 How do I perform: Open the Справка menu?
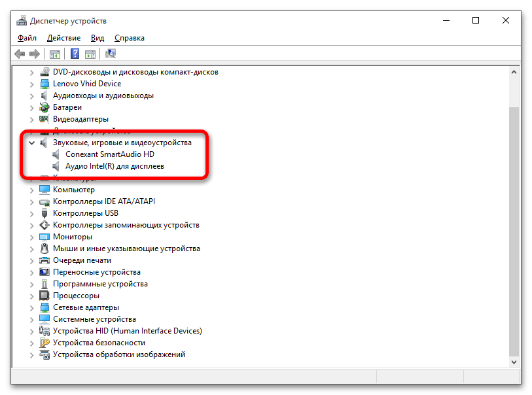[x=130, y=38]
